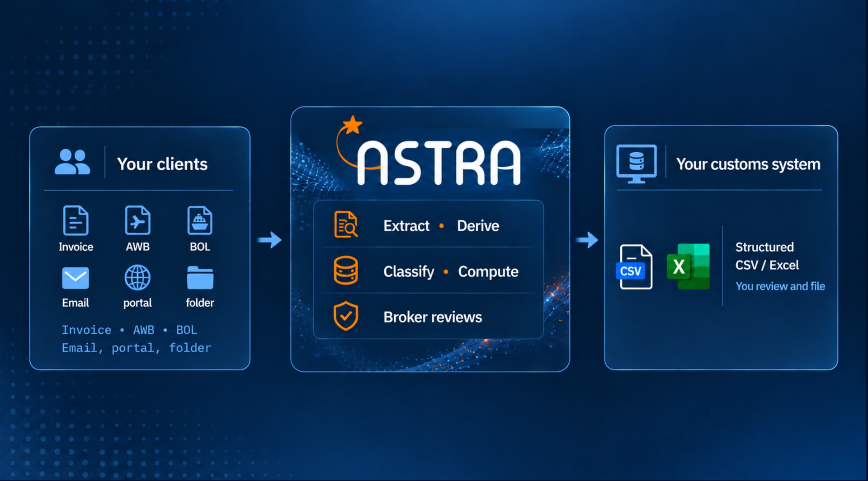Click the Your clients people icon
This screenshot has width=868, height=481.
(x=72, y=162)
